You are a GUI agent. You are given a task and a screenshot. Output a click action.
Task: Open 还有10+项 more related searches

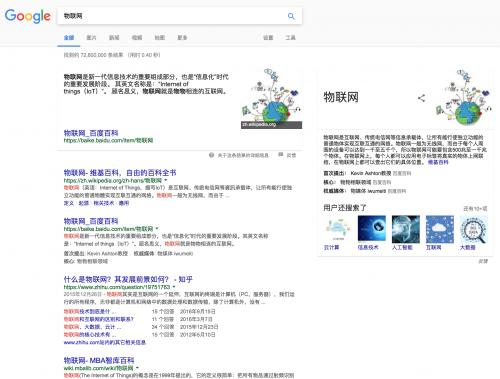coord(475,209)
